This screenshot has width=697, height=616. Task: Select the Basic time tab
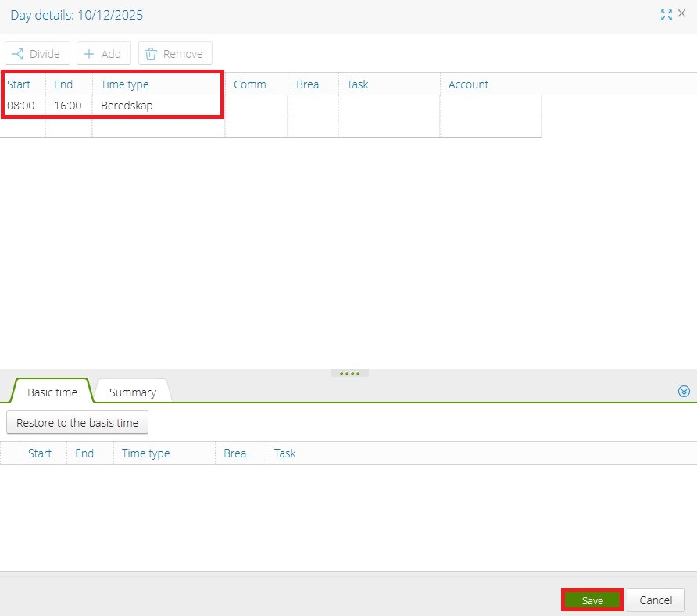click(52, 392)
